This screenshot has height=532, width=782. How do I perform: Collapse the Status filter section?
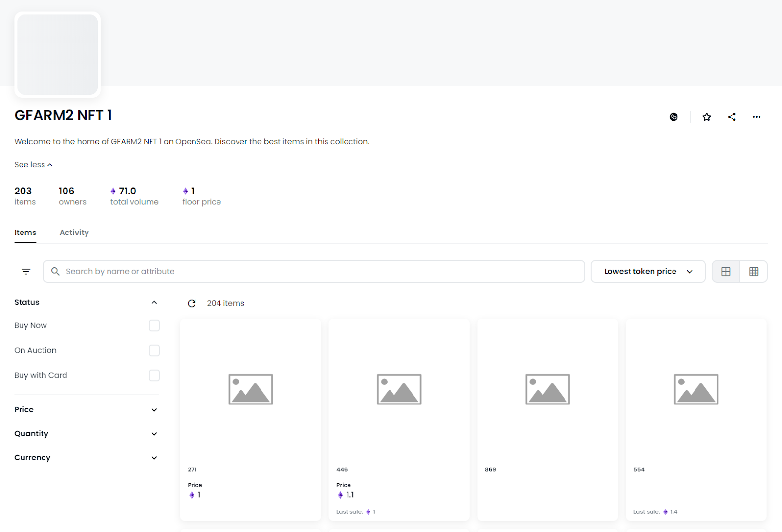[x=87, y=302]
